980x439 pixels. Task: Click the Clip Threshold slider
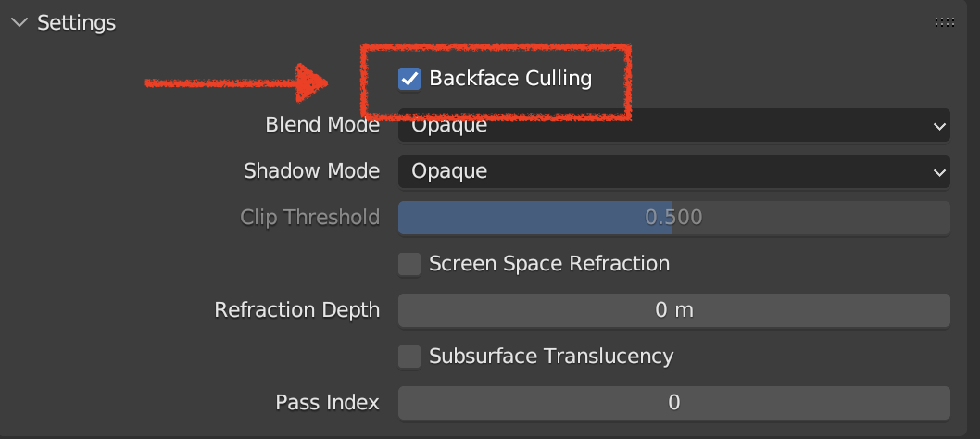[x=673, y=218]
